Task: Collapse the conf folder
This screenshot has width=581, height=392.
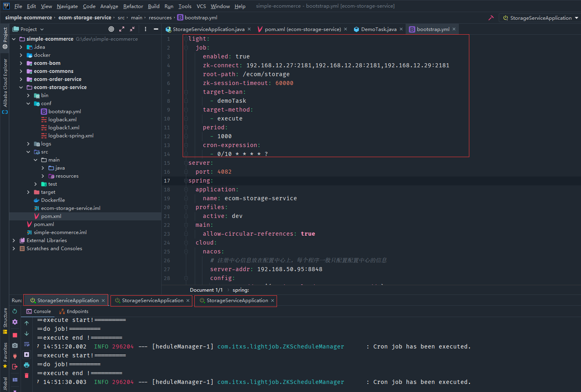Action: click(28, 104)
